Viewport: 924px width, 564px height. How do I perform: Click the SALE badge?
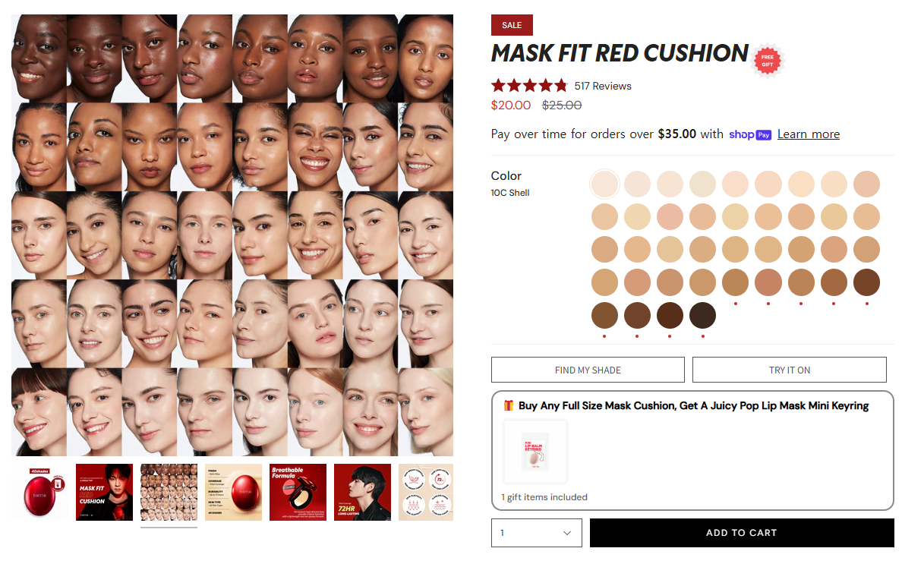[512, 25]
